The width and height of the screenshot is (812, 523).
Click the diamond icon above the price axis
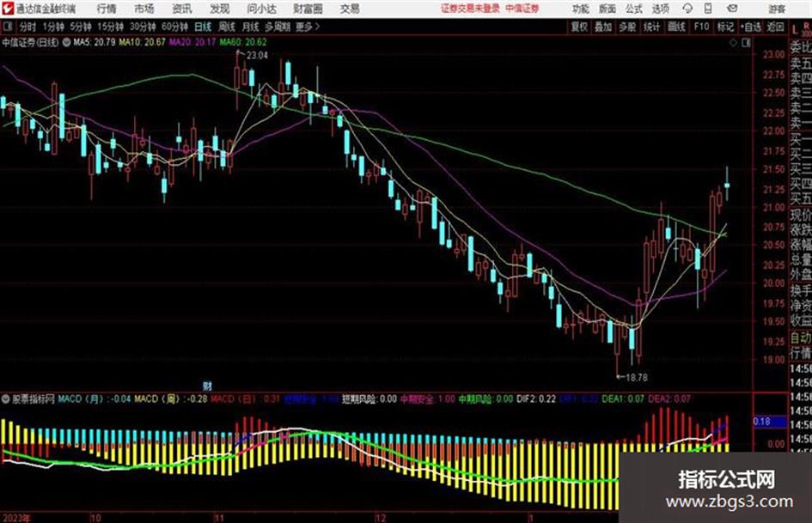tap(733, 43)
